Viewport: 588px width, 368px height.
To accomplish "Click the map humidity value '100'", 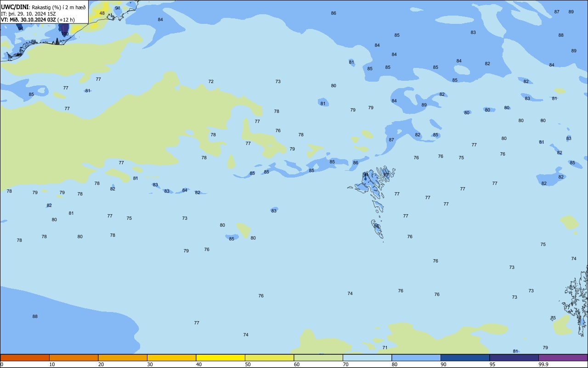I will pos(65,34).
